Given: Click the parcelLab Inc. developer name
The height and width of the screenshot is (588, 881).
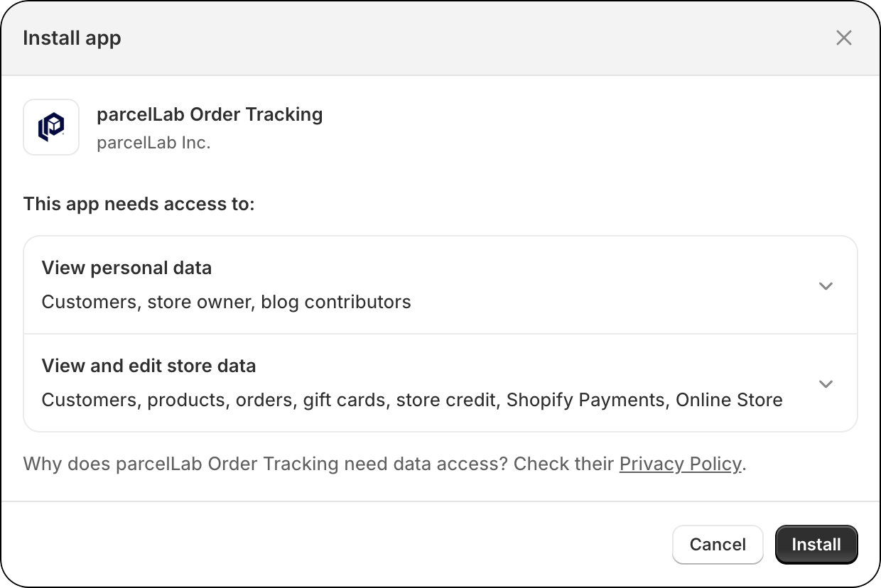Looking at the screenshot, I should (x=153, y=142).
